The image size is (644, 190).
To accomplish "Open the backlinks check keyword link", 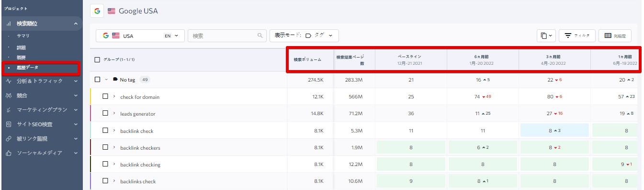I will [x=138, y=181].
